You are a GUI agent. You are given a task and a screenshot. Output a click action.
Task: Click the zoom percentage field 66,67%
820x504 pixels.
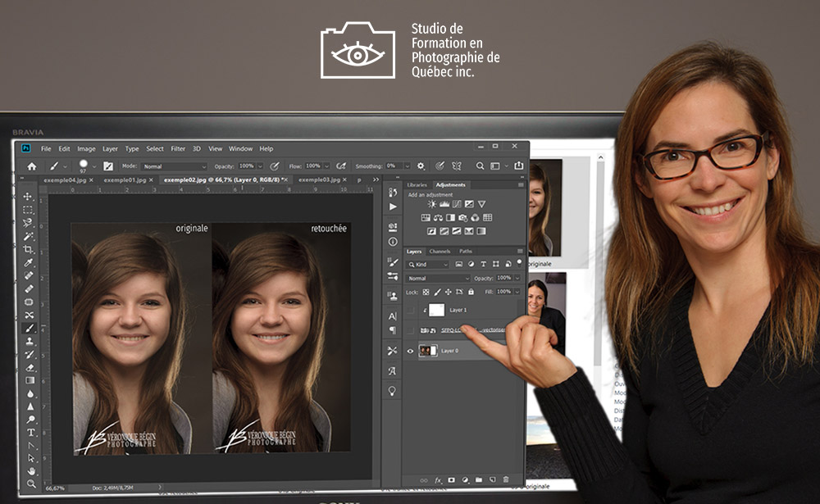pyautogui.click(x=55, y=488)
